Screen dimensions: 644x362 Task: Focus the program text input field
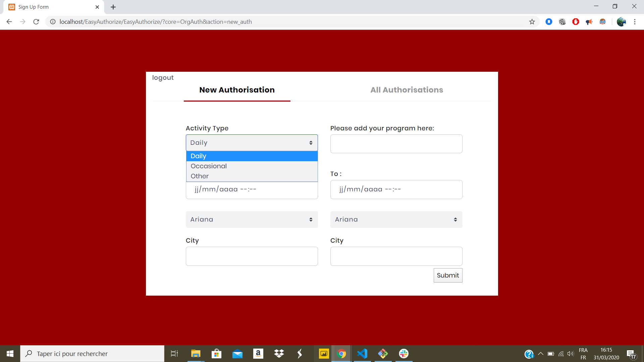[x=396, y=144]
